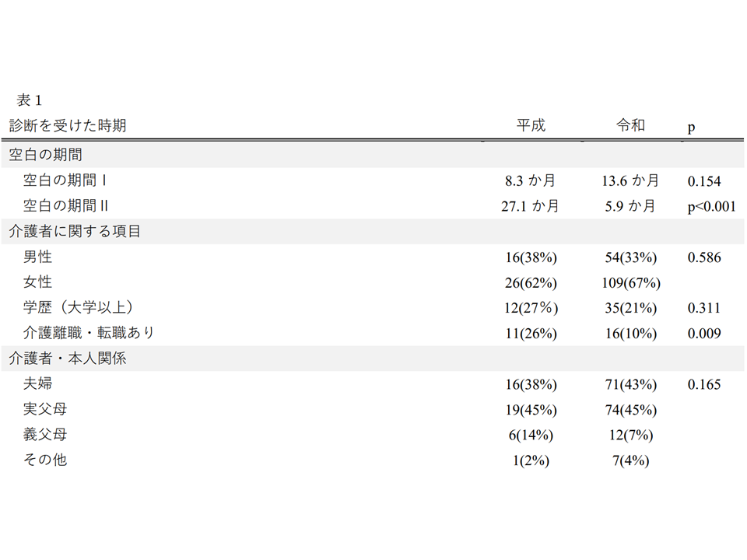Click the 介護者・本人関係 section heading

tap(68, 359)
